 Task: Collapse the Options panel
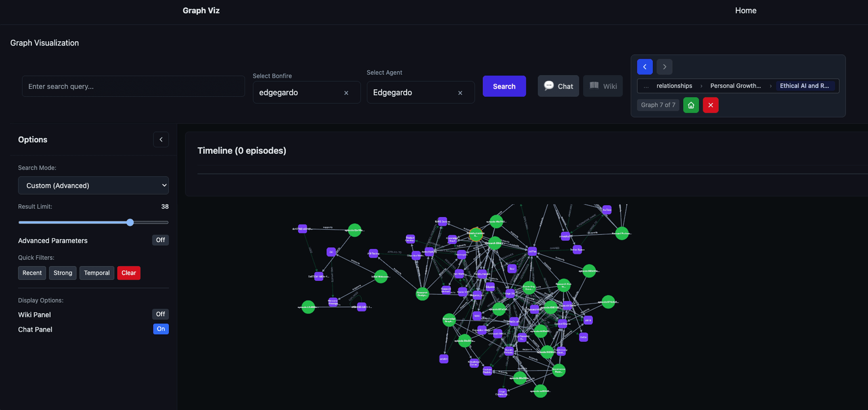click(x=161, y=139)
